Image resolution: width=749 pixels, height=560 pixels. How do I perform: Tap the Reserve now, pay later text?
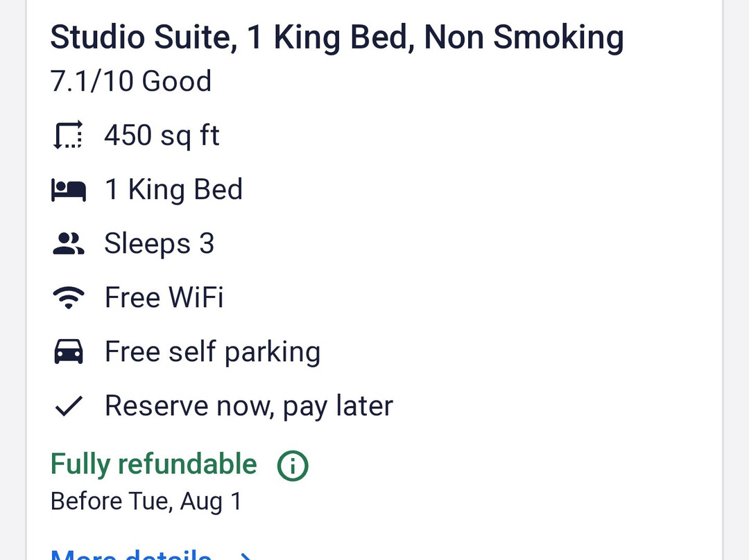coord(248,405)
